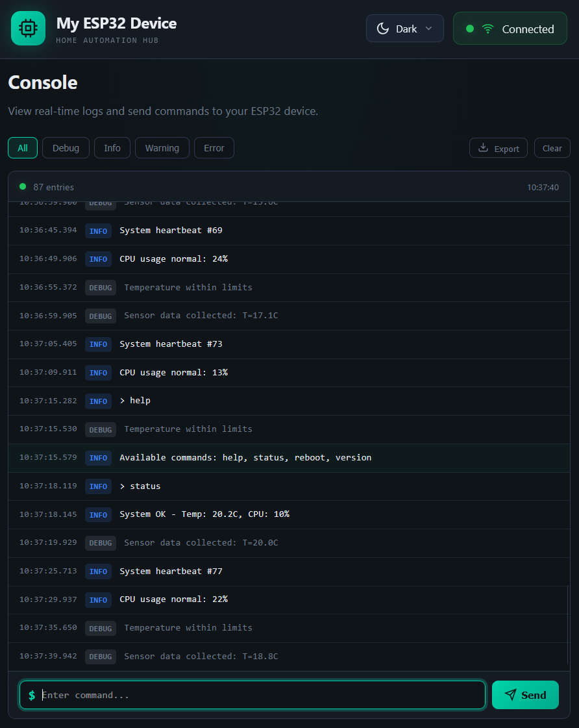Click the paper plane icon on Send button
579x728 pixels.
[510, 694]
